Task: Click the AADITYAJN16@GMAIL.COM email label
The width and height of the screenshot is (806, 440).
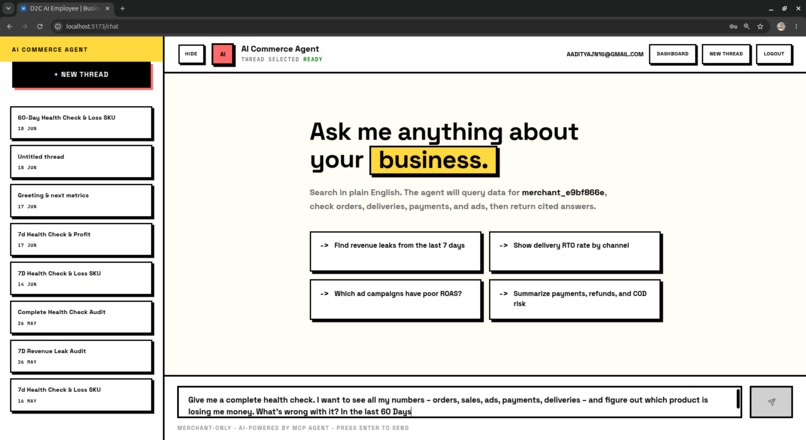Action: click(605, 54)
